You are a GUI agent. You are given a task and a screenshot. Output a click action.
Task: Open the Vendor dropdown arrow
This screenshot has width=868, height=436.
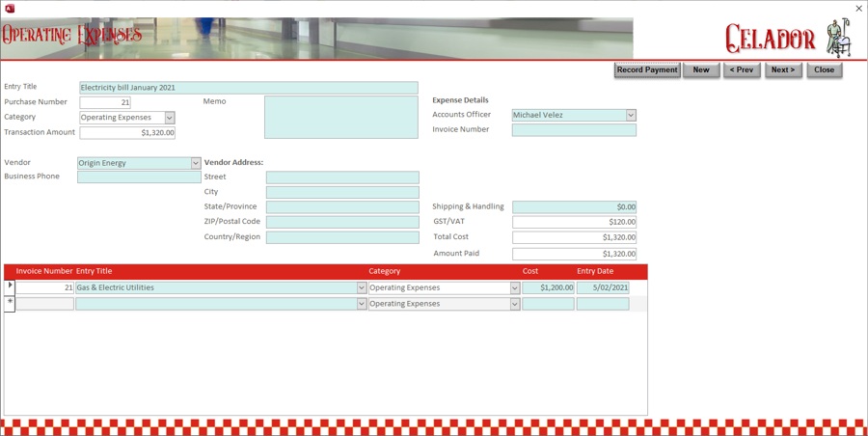click(196, 163)
